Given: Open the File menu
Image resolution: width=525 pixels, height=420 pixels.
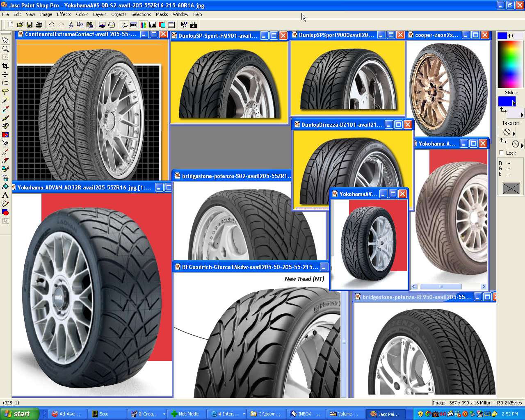Looking at the screenshot, I should [x=5, y=14].
